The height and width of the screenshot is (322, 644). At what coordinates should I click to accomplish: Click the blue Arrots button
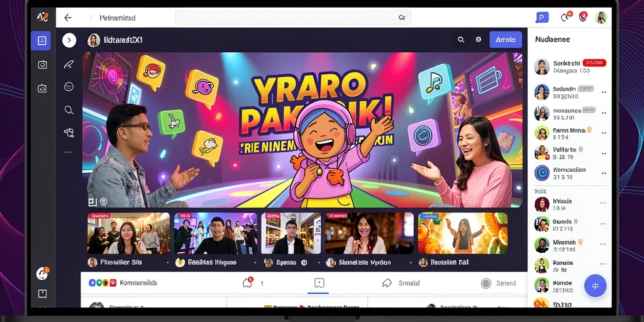506,40
